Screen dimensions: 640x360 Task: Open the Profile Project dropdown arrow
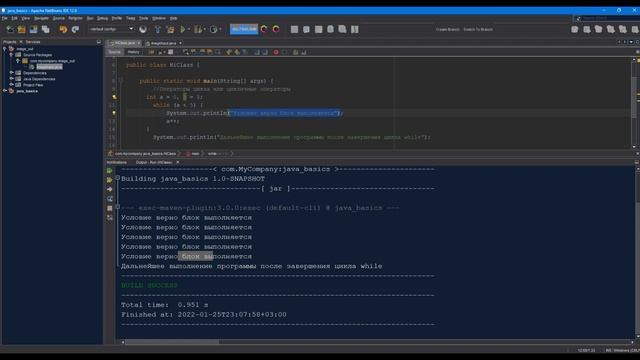pyautogui.click(x=220, y=29)
